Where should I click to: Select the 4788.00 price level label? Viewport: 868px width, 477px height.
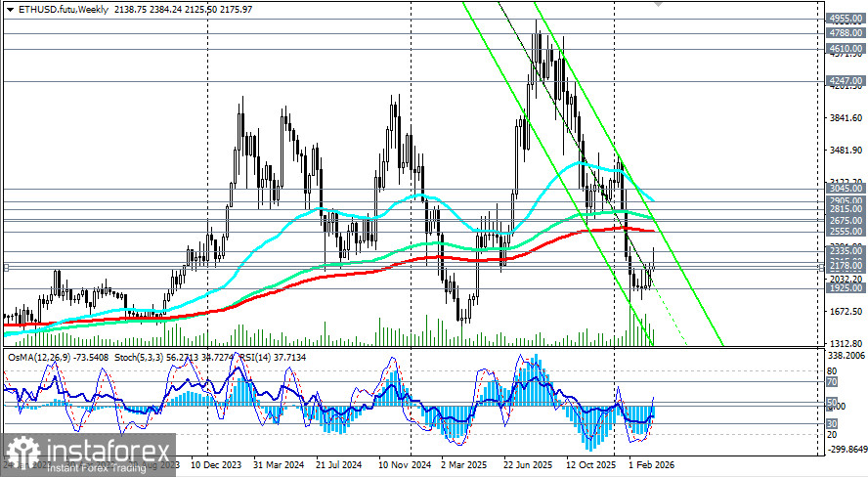click(x=845, y=33)
